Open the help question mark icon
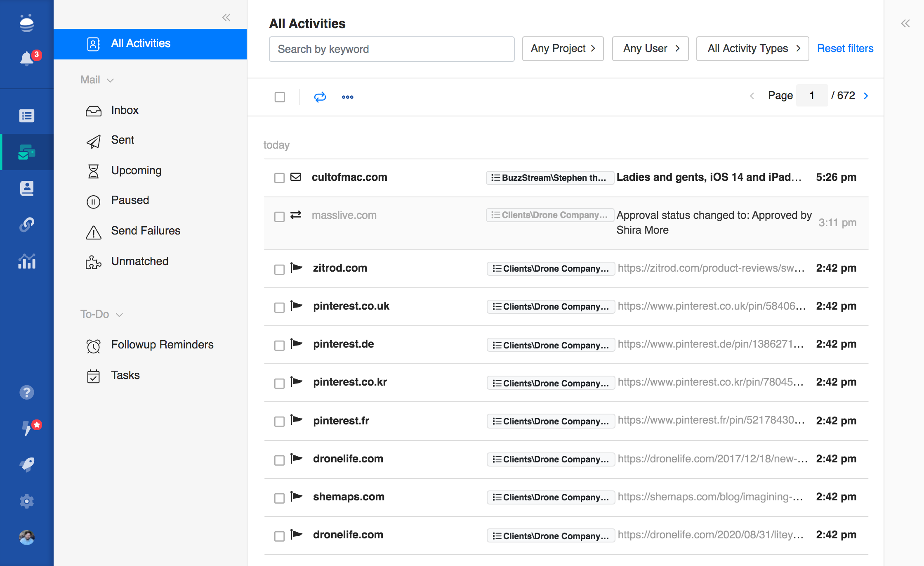The height and width of the screenshot is (566, 924). (x=27, y=392)
